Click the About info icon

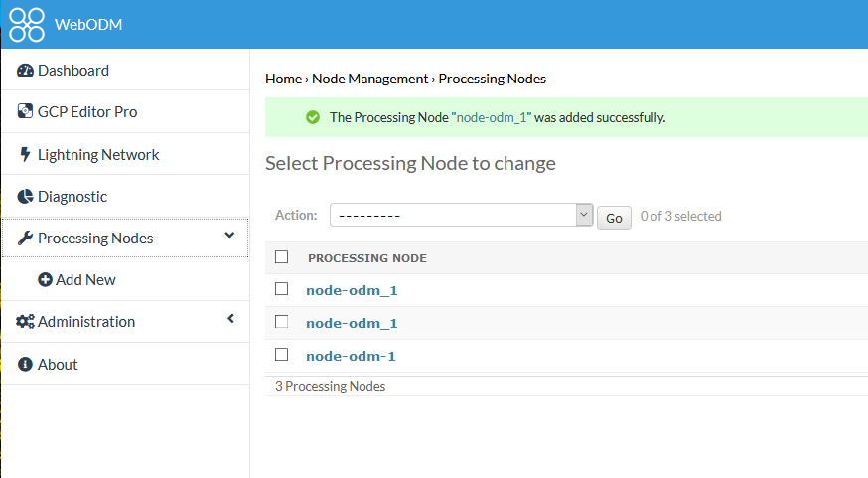[x=26, y=365]
